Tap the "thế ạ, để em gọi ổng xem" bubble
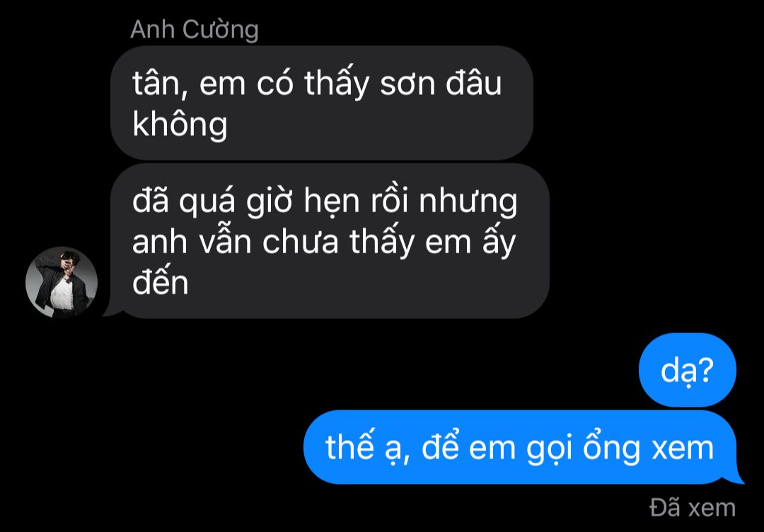Image resolution: width=764 pixels, height=532 pixels. tap(520, 446)
